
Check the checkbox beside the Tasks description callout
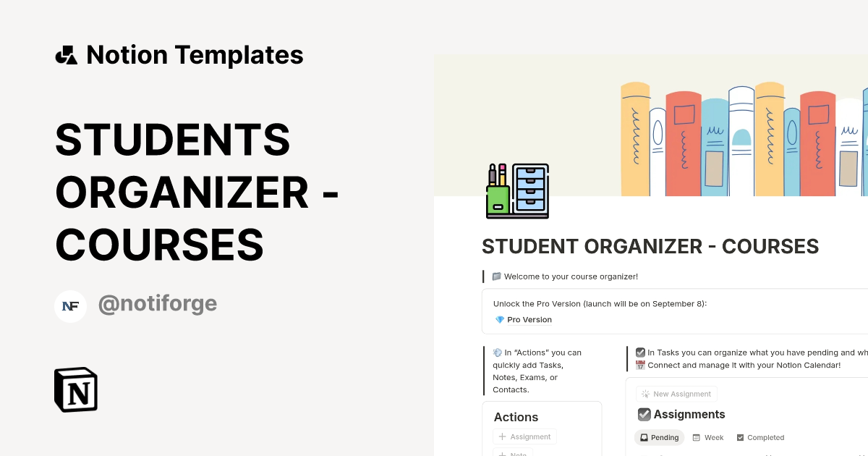[639, 352]
